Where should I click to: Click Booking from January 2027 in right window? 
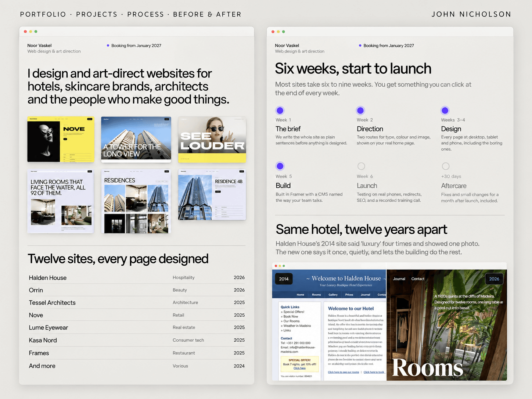[389, 46]
